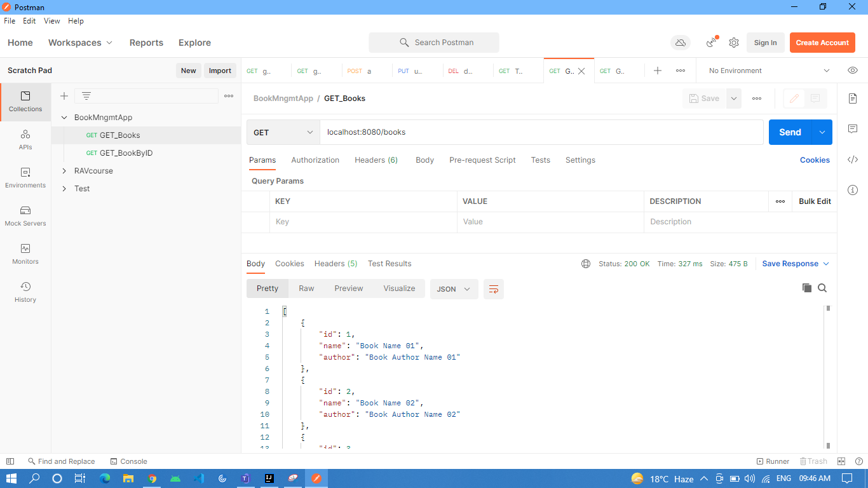This screenshot has height=488, width=868.
Task: Click the environment quick look eye icon
Action: point(853,71)
